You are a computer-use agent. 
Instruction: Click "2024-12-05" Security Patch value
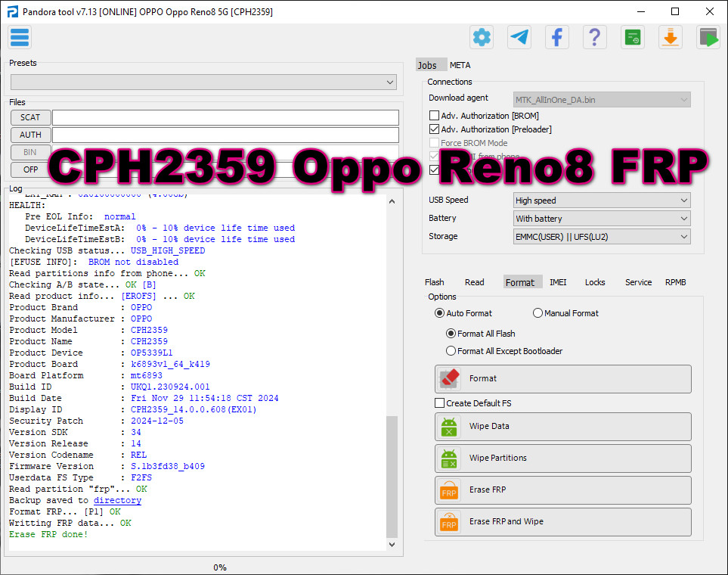click(157, 421)
